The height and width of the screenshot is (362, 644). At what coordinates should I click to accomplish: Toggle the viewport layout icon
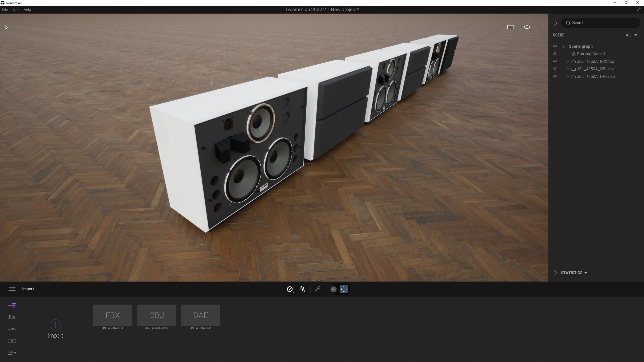[510, 27]
